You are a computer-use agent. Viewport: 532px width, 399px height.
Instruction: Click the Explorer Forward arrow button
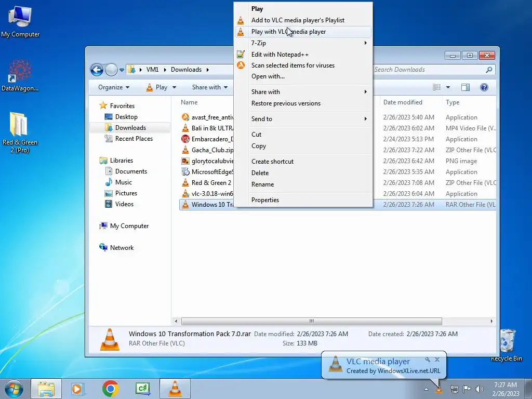(x=111, y=70)
